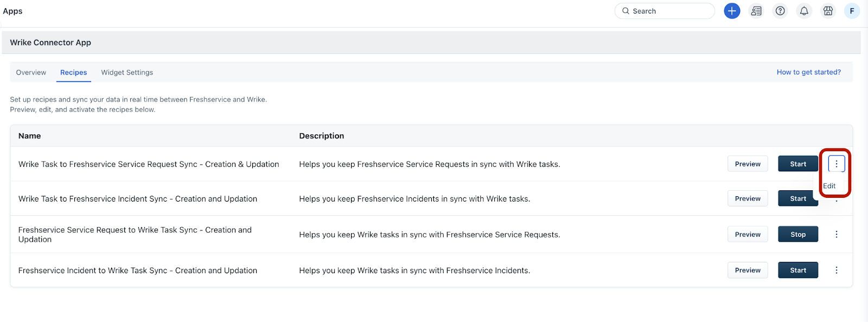This screenshot has width=868, height=322.
Task: Open the user profile avatar F
Action: 852,11
